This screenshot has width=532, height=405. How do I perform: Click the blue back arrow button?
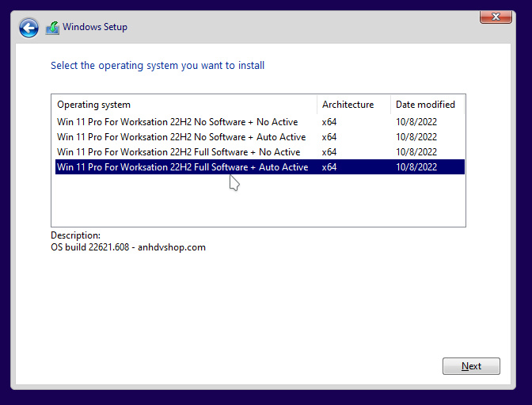(x=29, y=29)
